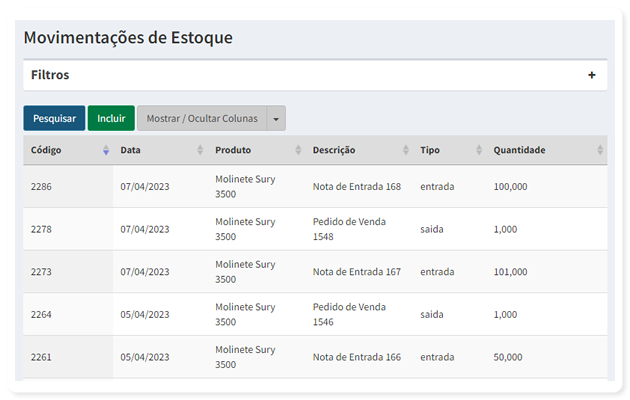Expand the Filtros panel with the plus icon

591,75
